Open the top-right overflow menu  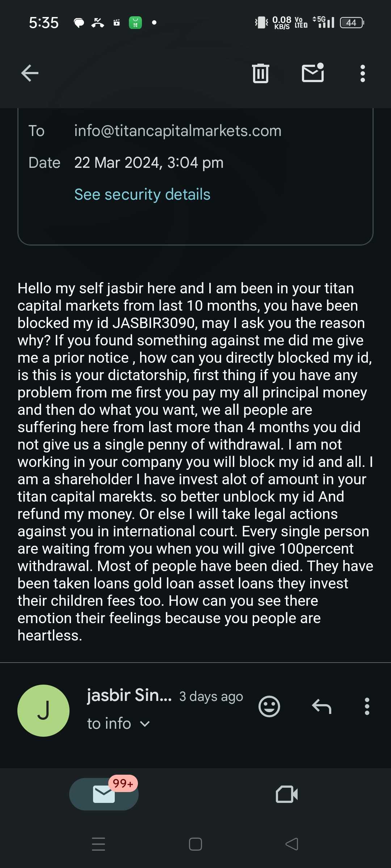pos(362,73)
